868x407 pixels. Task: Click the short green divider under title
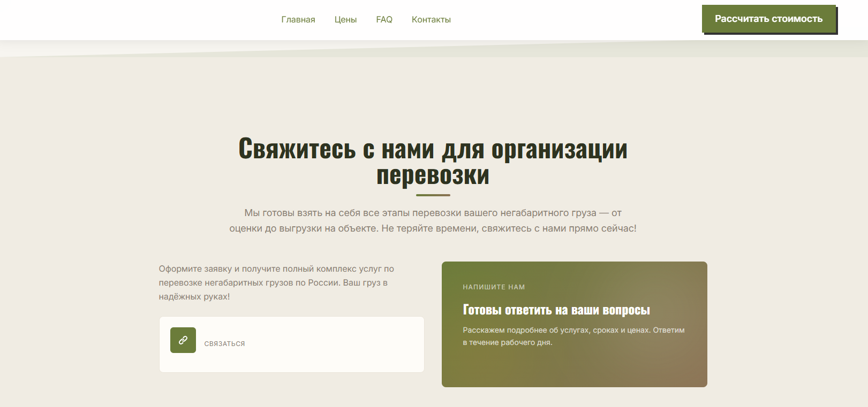[433, 195]
